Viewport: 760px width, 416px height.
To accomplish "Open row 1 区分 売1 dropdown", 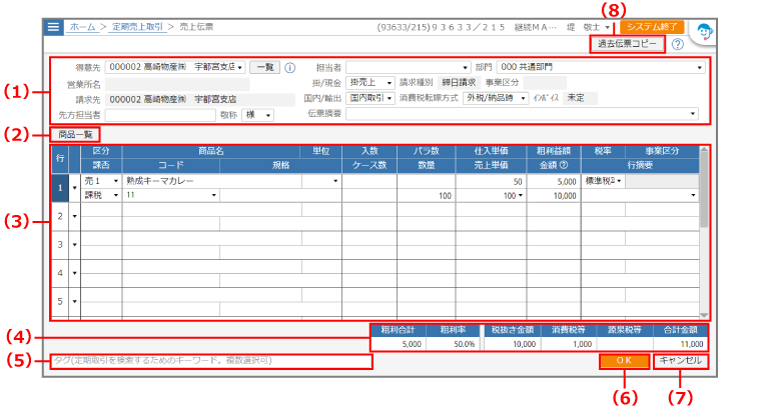I will [x=116, y=181].
